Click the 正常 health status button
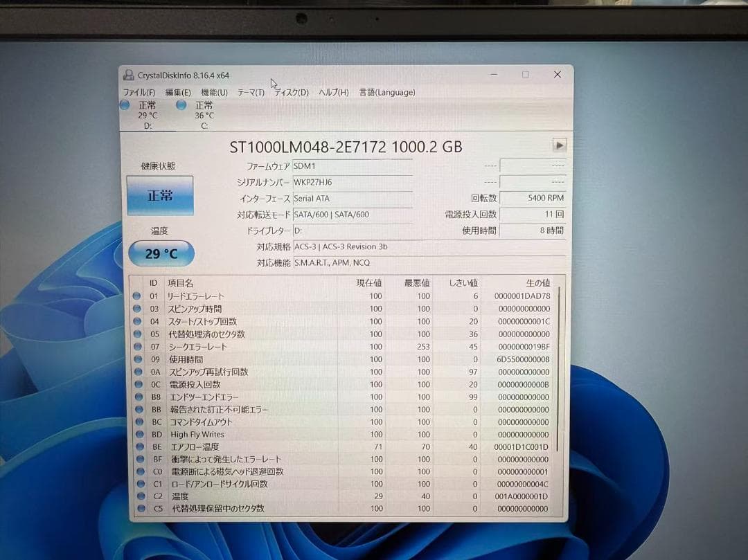748x560 pixels. click(x=161, y=195)
